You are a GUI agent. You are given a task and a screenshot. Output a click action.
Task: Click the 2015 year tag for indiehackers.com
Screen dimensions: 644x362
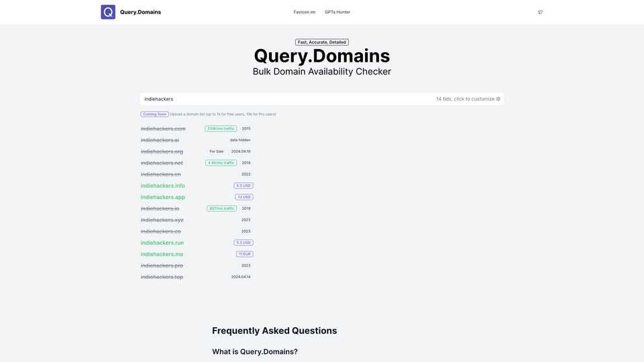tap(246, 129)
